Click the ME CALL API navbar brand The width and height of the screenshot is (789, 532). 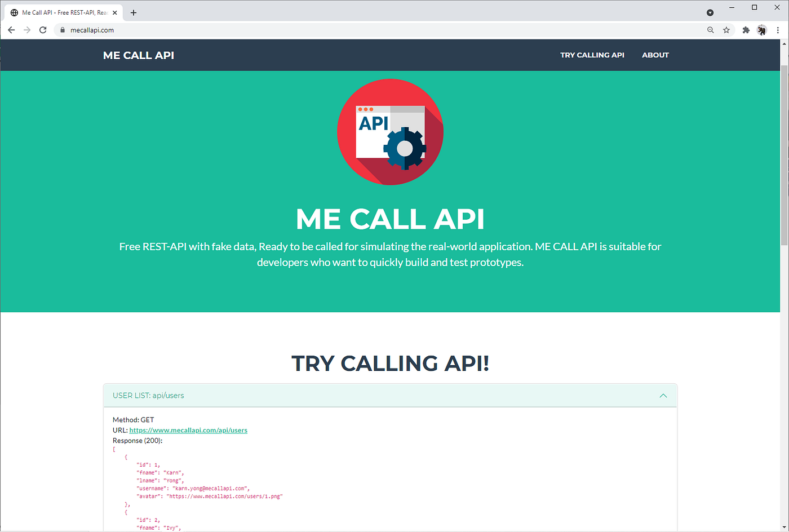point(139,55)
